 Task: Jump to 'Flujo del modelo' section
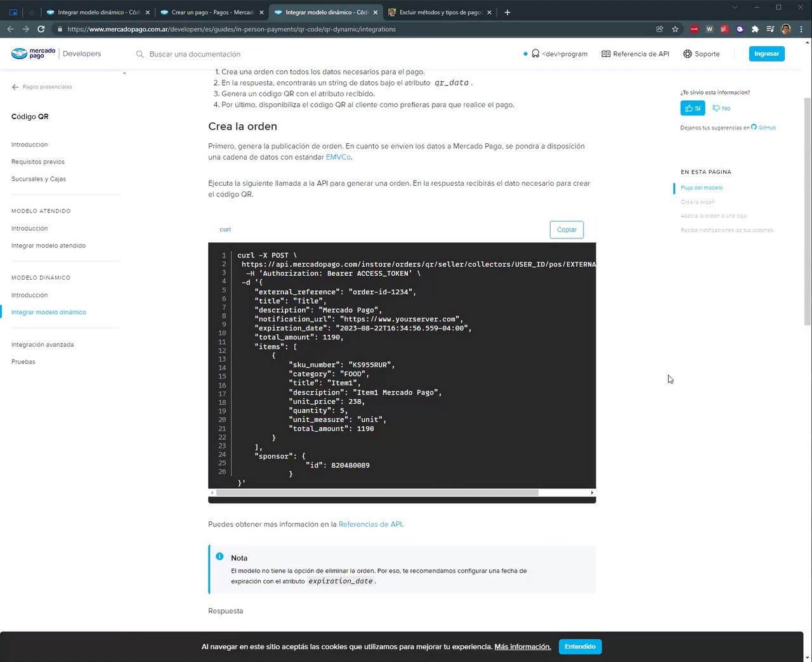[702, 188]
